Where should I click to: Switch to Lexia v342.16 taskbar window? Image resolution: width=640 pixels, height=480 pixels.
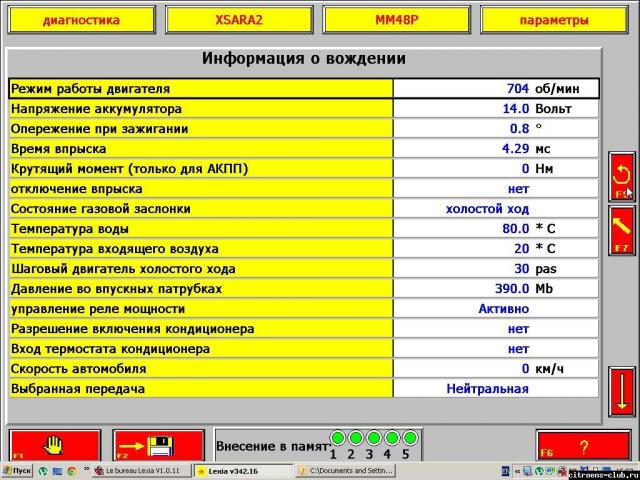[x=243, y=471]
